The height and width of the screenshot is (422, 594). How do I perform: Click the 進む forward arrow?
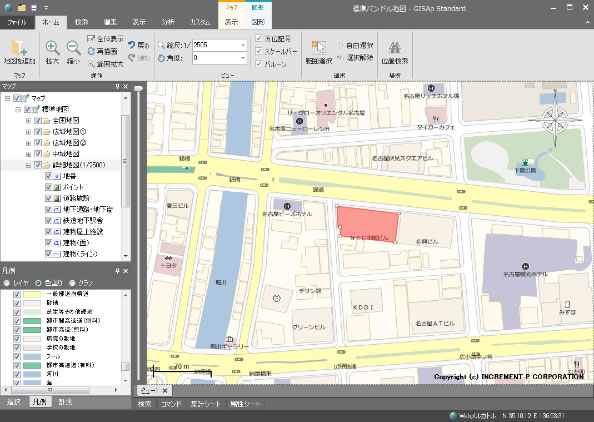131,58
